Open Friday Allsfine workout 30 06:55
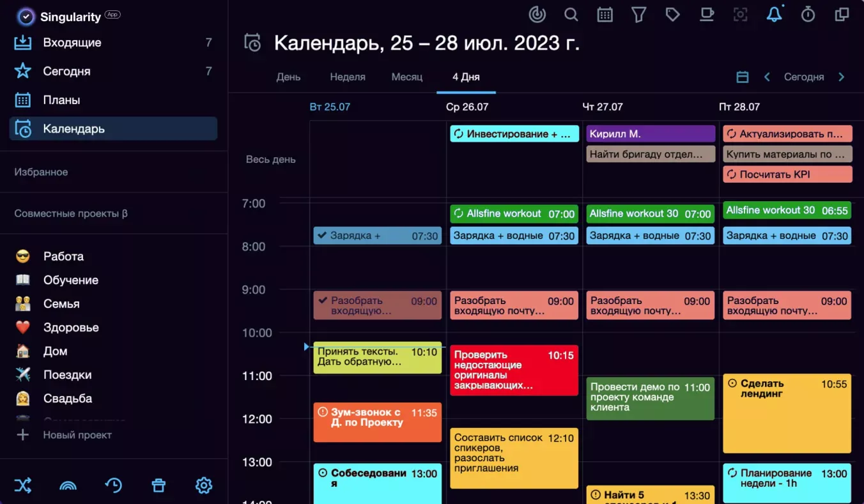The image size is (864, 504). 787,210
